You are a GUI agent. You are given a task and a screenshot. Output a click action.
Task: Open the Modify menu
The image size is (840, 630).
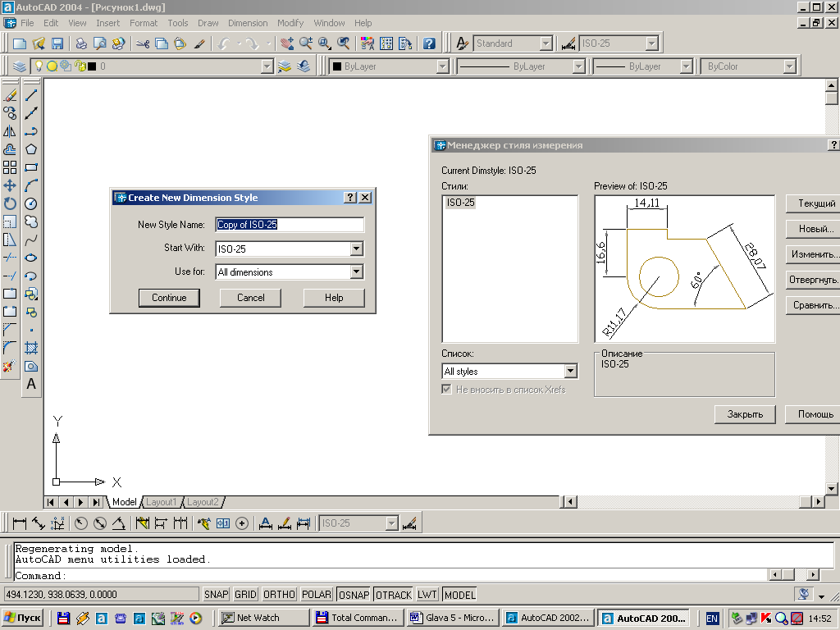(290, 23)
